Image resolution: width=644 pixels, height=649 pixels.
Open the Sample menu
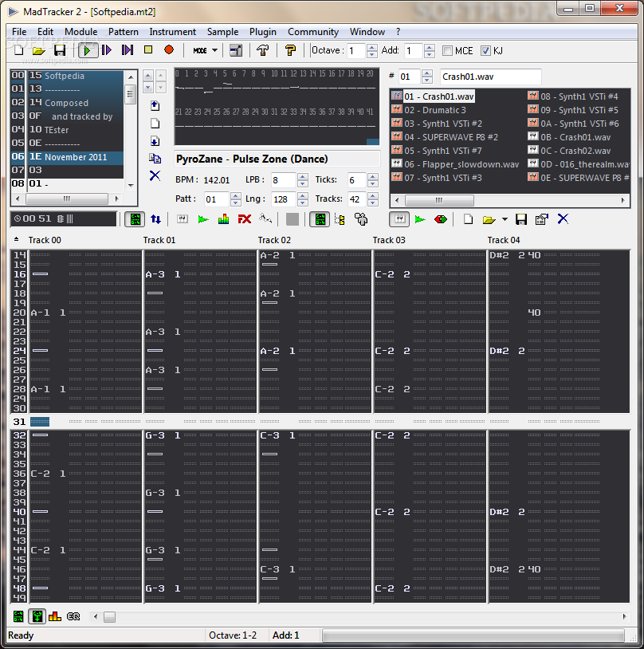click(222, 32)
